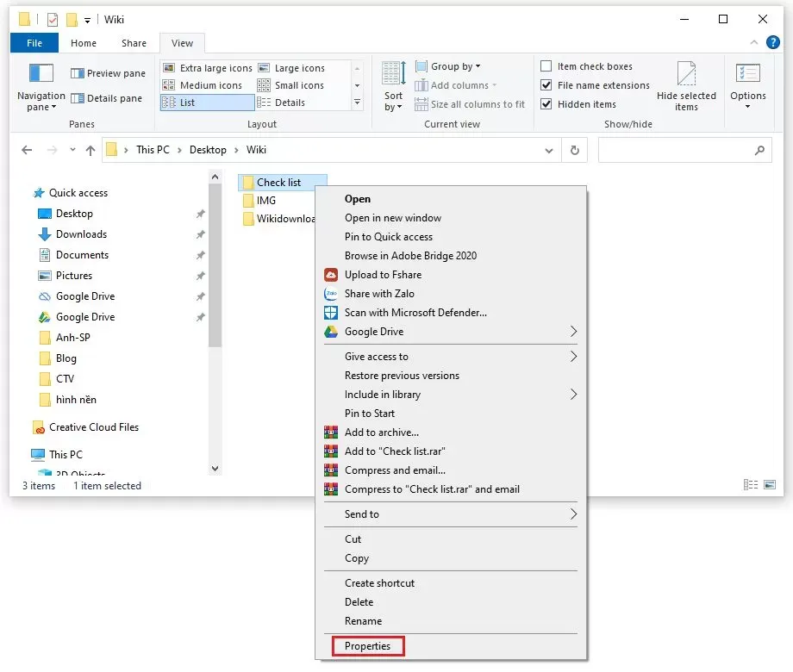This screenshot has height=672, width=793.
Task: Click the Share with Zalo icon
Action: click(x=331, y=294)
